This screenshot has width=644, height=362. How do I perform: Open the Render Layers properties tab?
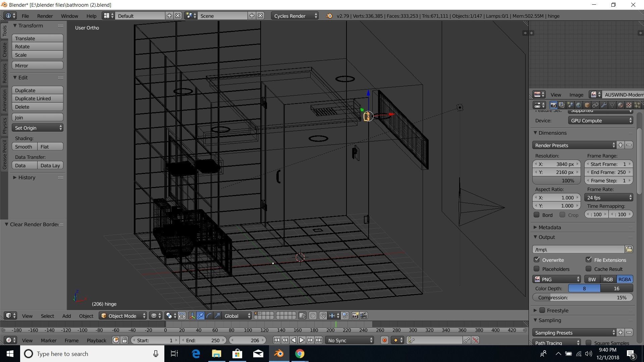click(x=561, y=105)
